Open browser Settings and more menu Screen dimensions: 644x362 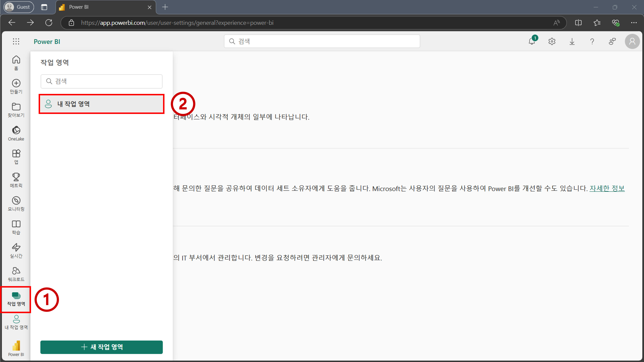click(634, 23)
